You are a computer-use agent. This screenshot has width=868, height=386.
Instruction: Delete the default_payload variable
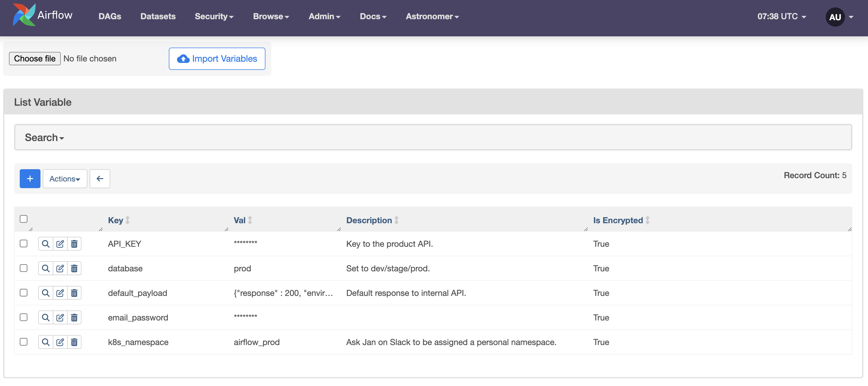point(74,293)
